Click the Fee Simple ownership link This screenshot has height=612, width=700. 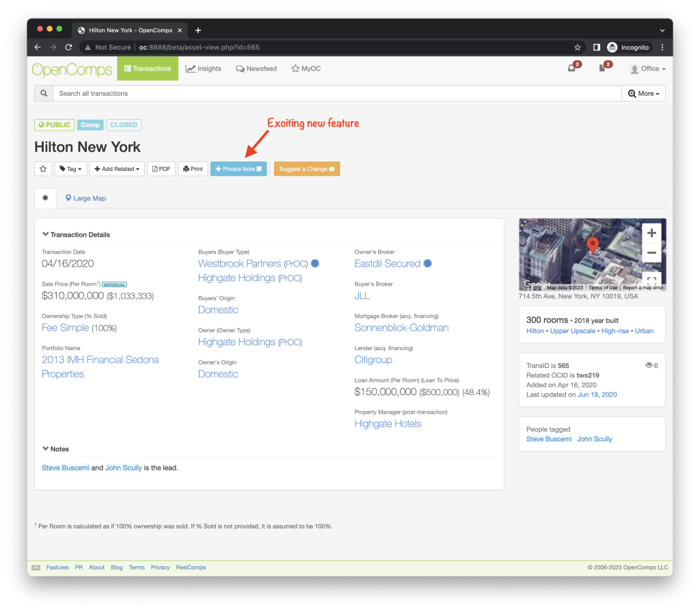coord(65,328)
